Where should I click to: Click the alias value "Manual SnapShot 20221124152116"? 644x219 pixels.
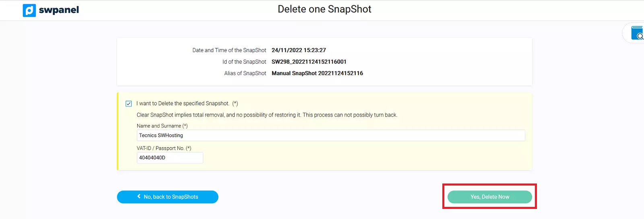317,73
